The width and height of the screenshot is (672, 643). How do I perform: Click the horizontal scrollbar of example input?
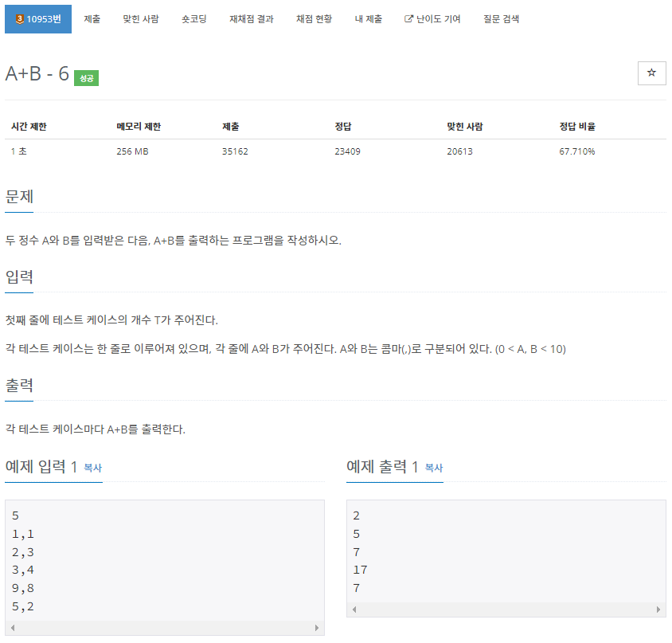tap(165, 628)
